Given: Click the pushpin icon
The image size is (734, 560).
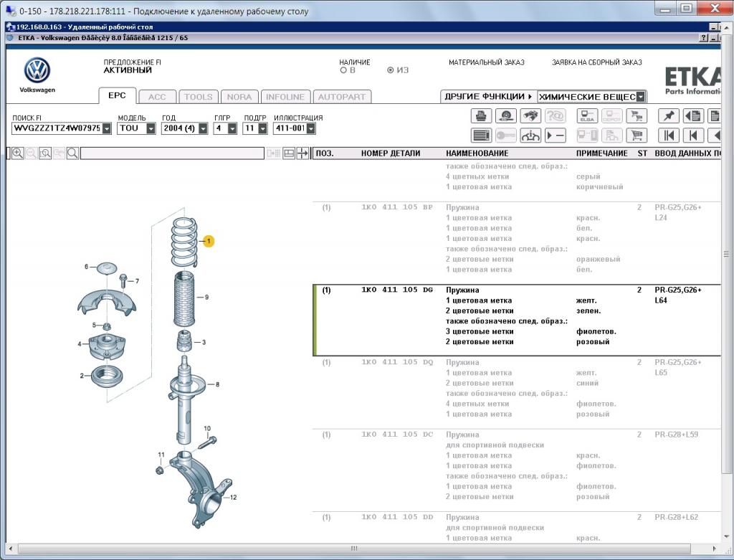Looking at the screenshot, I should tap(669, 115).
